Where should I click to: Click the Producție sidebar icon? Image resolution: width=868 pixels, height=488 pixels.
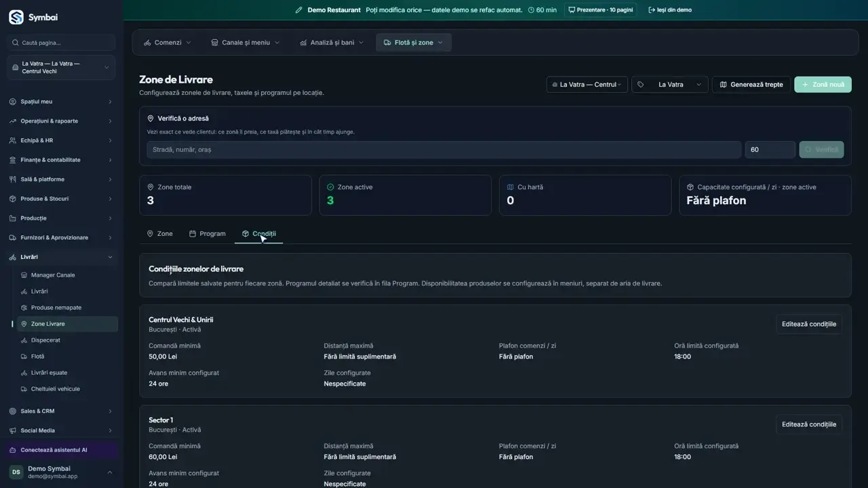click(13, 218)
